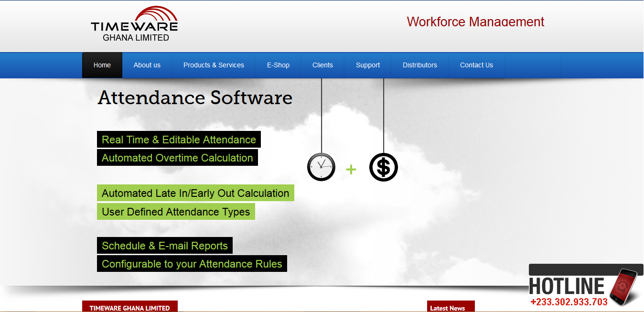Click the hanging clock icon

pyautogui.click(x=321, y=167)
